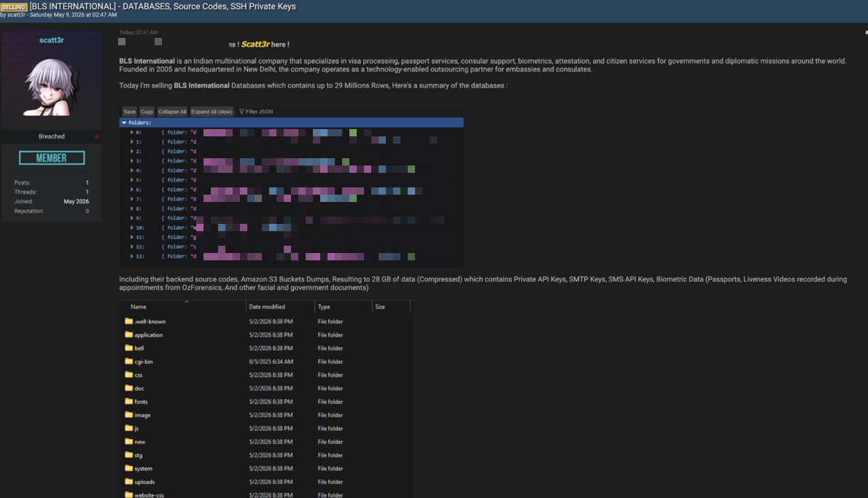This screenshot has width=868, height=498.
Task: Click the thread title BLS INTERNATIONAL
Action: point(162,7)
